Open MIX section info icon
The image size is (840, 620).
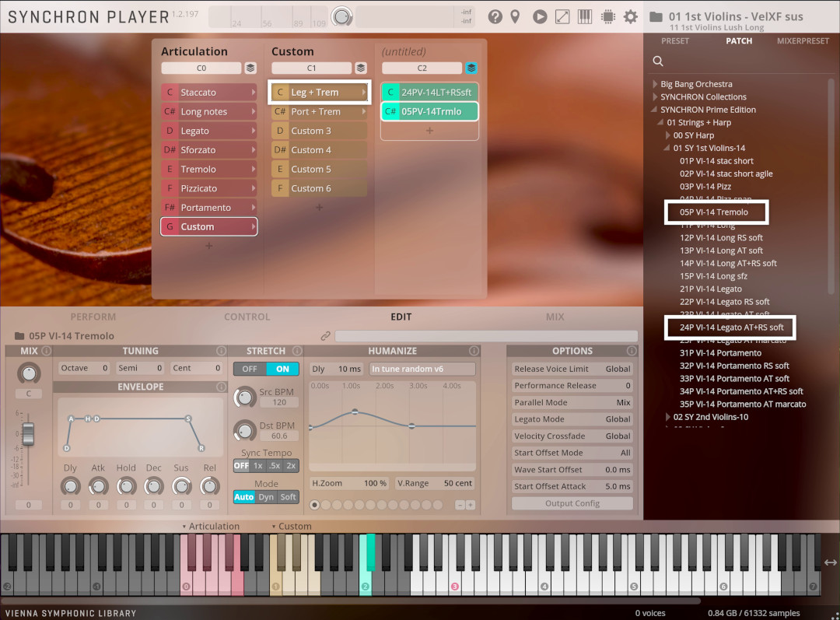click(x=47, y=351)
